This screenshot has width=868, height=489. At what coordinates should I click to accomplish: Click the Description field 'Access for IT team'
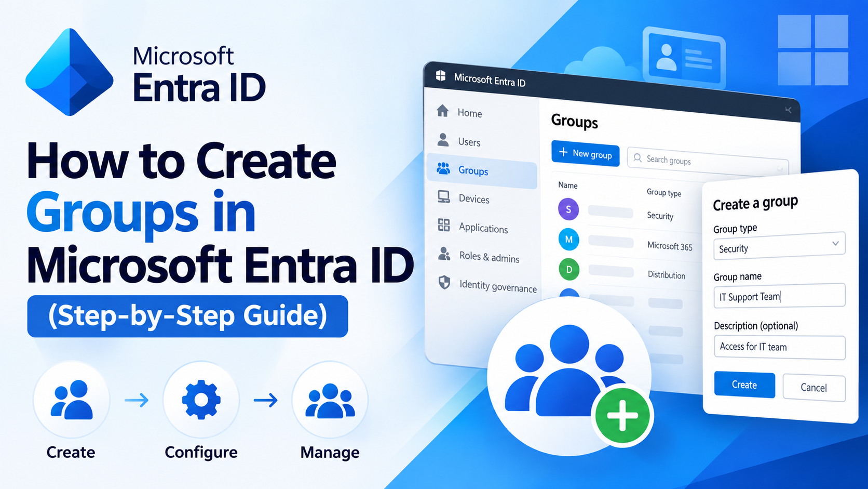tap(779, 347)
